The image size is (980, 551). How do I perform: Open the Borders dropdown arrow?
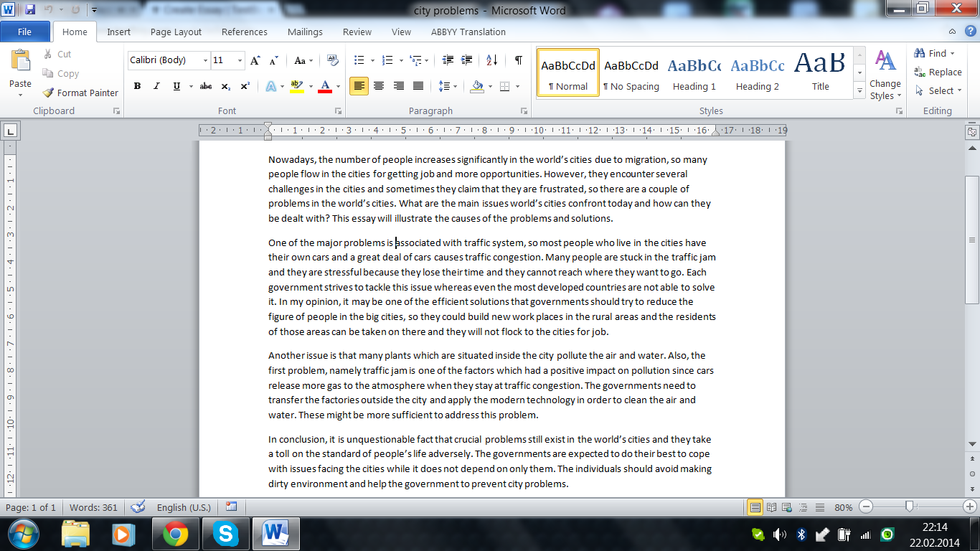click(517, 86)
